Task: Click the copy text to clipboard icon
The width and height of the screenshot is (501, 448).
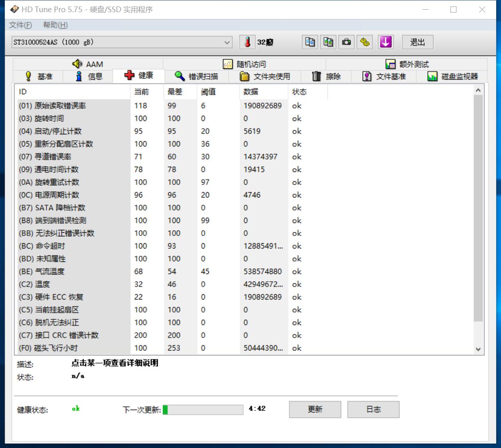Action: click(x=310, y=42)
